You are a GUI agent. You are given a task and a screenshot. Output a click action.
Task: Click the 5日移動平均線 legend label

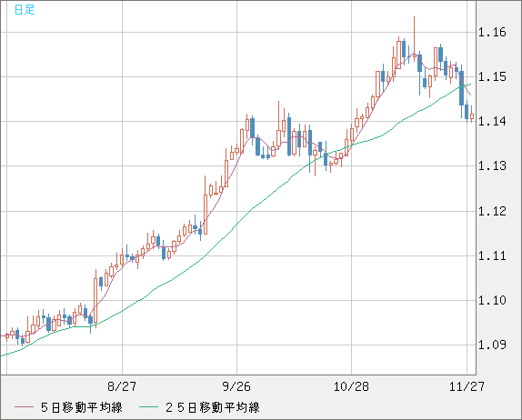(x=82, y=407)
